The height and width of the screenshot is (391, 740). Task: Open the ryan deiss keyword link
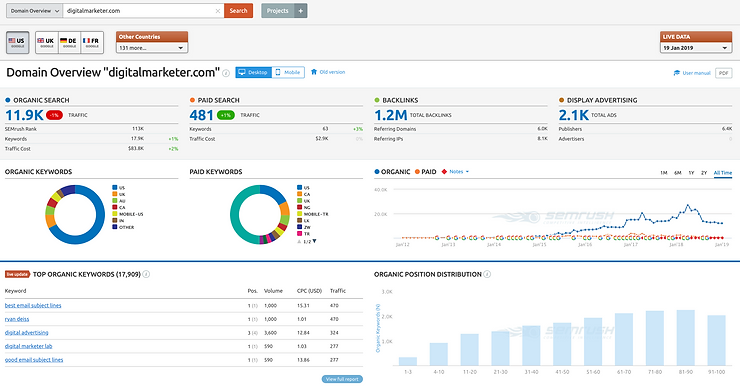point(17,319)
